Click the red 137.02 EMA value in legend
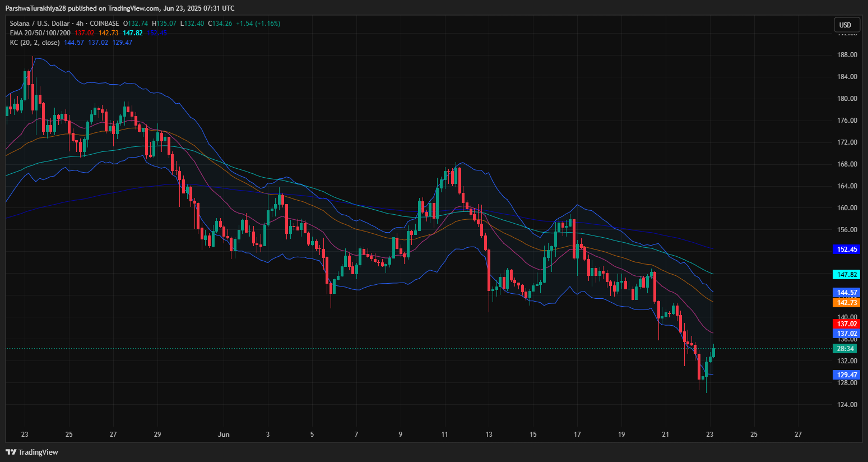 pyautogui.click(x=85, y=33)
